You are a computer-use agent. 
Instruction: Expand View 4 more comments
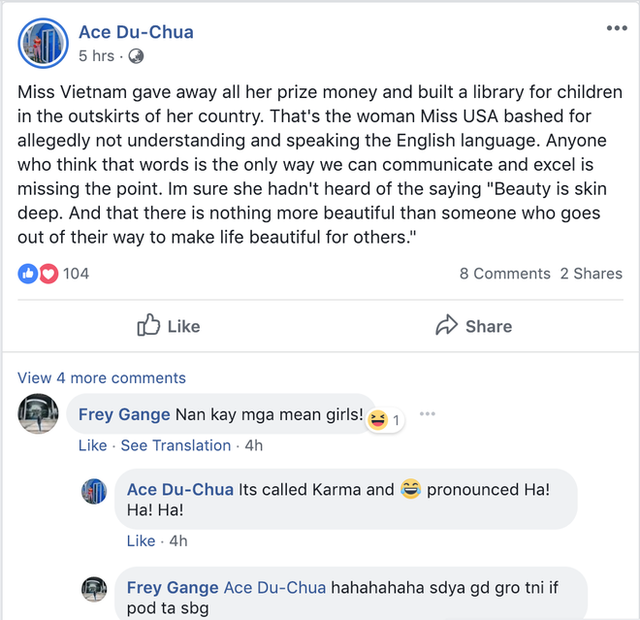[101, 378]
